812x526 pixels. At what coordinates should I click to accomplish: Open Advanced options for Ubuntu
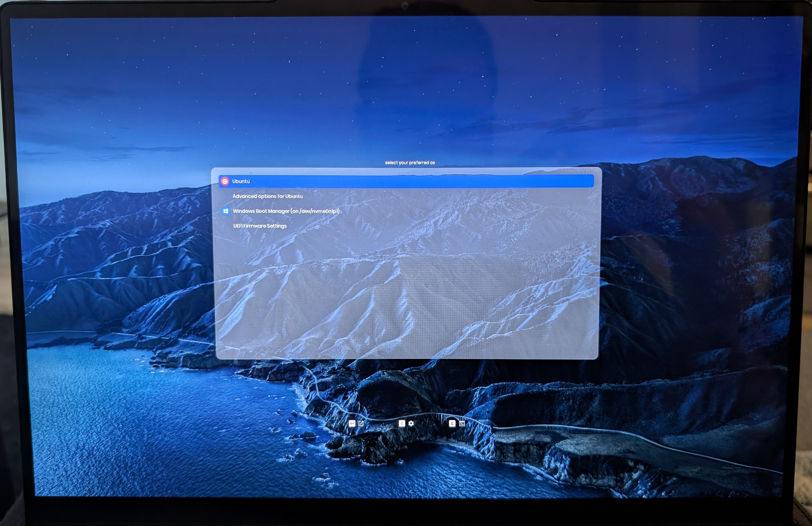[267, 196]
